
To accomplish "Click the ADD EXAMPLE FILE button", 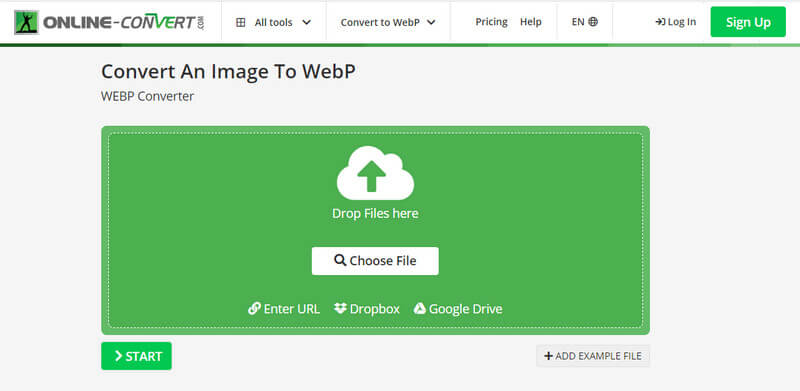I will pyautogui.click(x=593, y=356).
